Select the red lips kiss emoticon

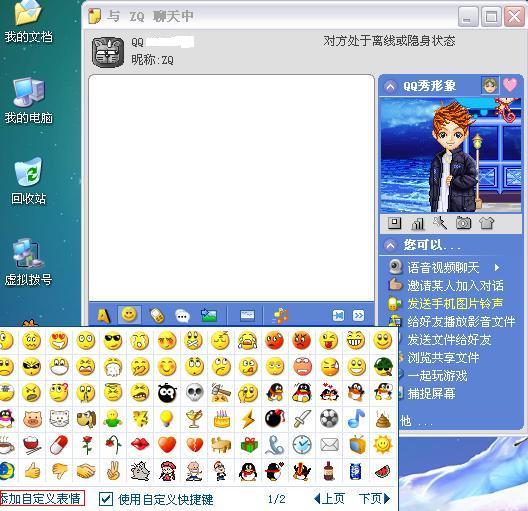click(140, 445)
